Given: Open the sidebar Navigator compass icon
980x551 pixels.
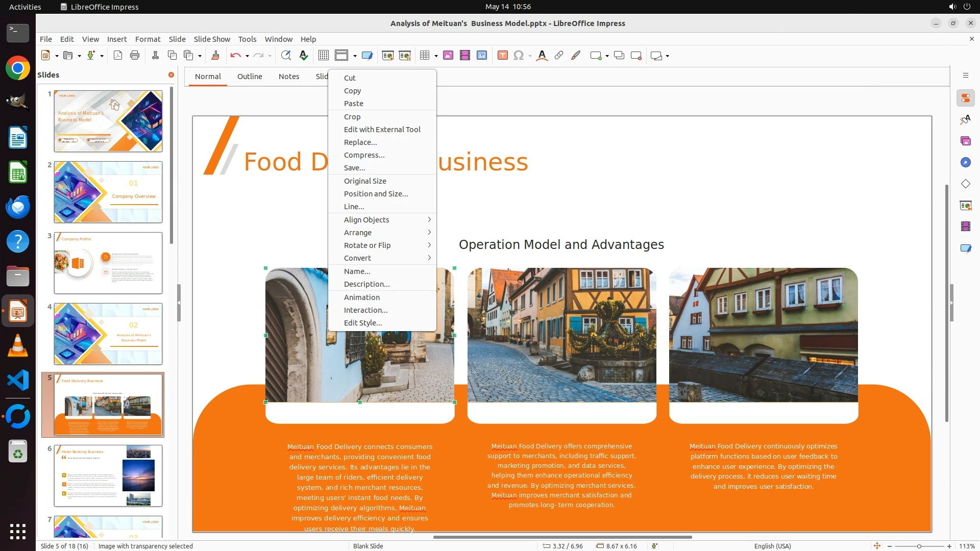Looking at the screenshot, I should pyautogui.click(x=965, y=162).
